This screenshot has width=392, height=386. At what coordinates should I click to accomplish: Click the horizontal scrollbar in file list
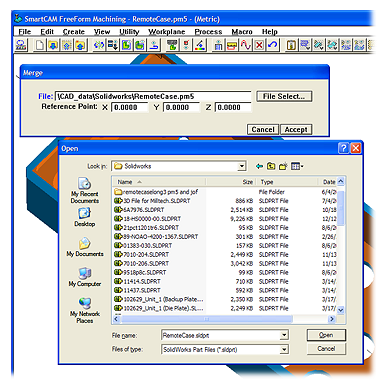point(224,319)
